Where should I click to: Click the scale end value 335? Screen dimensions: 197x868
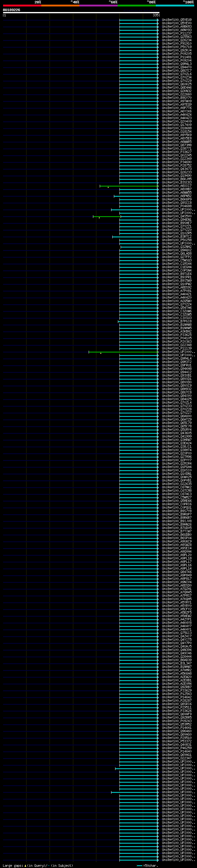coord(155,15)
